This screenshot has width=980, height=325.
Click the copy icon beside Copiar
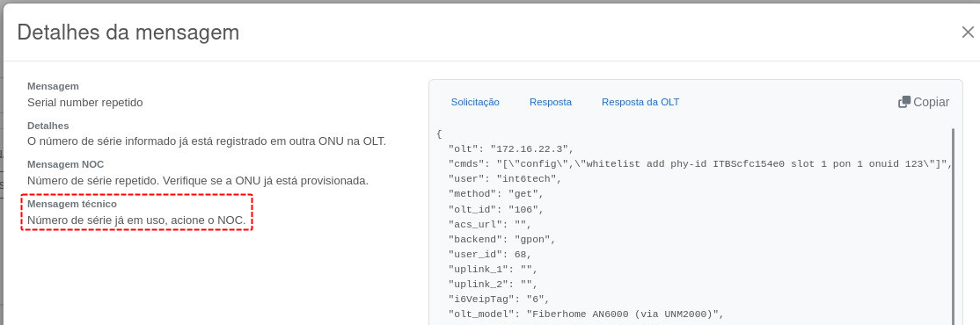point(903,102)
